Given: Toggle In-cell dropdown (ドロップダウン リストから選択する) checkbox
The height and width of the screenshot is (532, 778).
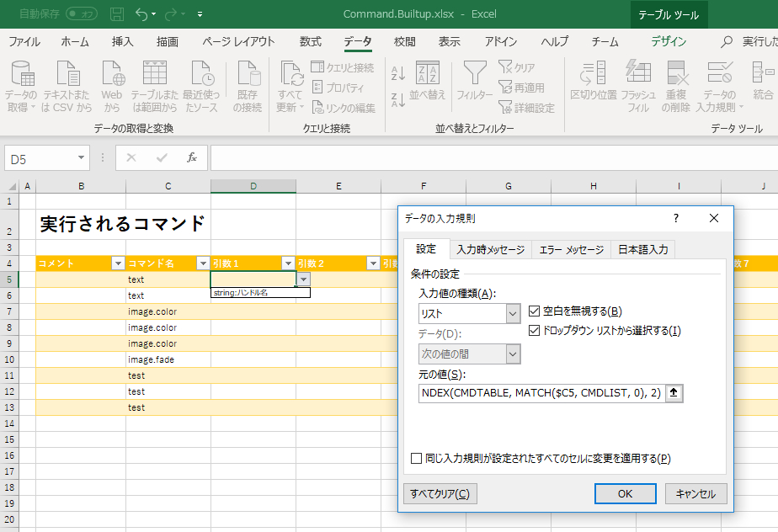Looking at the screenshot, I should click(x=534, y=331).
